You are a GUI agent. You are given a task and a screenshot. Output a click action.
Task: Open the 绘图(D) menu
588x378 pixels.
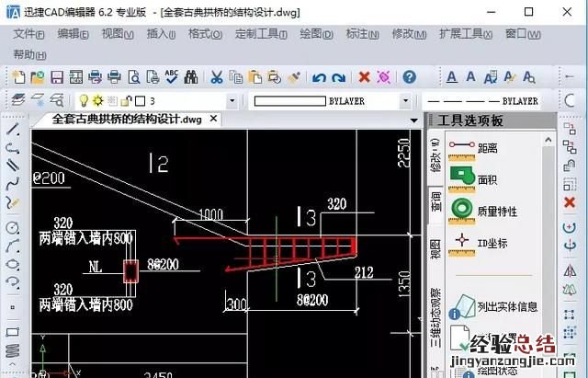[x=316, y=34]
